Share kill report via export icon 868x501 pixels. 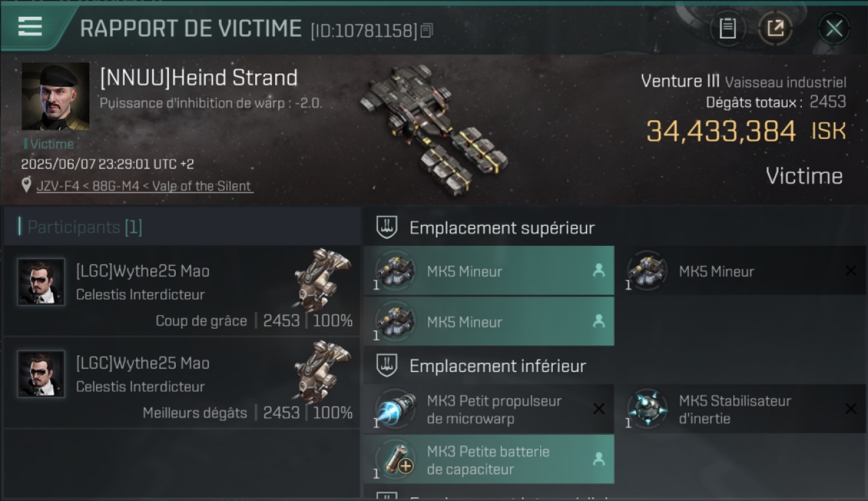[x=775, y=28]
